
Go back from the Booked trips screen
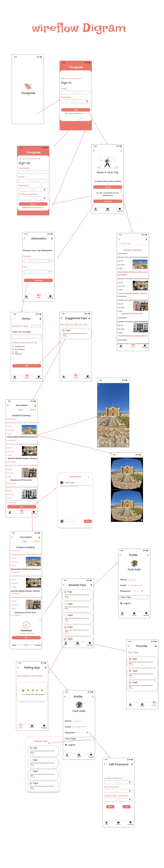tap(64, 585)
